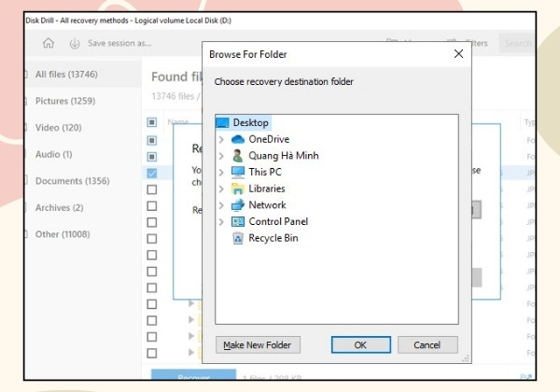Select the Control Panel icon

238,221
